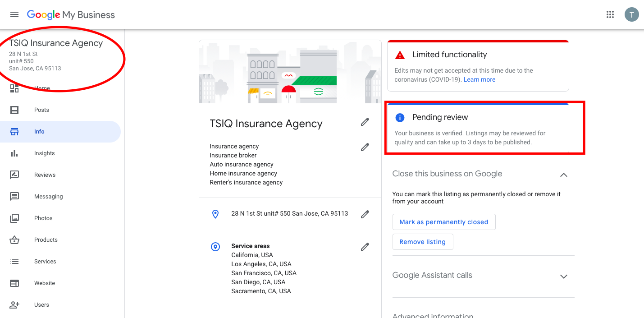The image size is (644, 318).
Task: Click San Francisco, CA, USA service area
Action: coord(264,273)
